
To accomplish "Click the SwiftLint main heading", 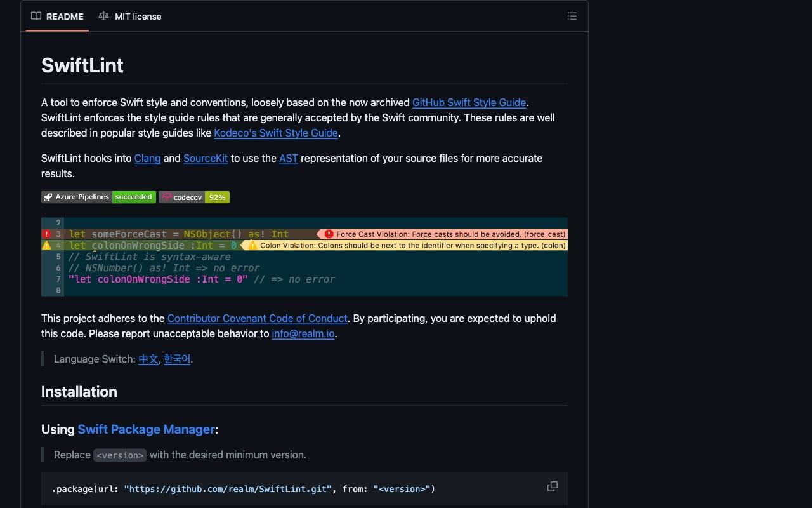I will pyautogui.click(x=82, y=65).
